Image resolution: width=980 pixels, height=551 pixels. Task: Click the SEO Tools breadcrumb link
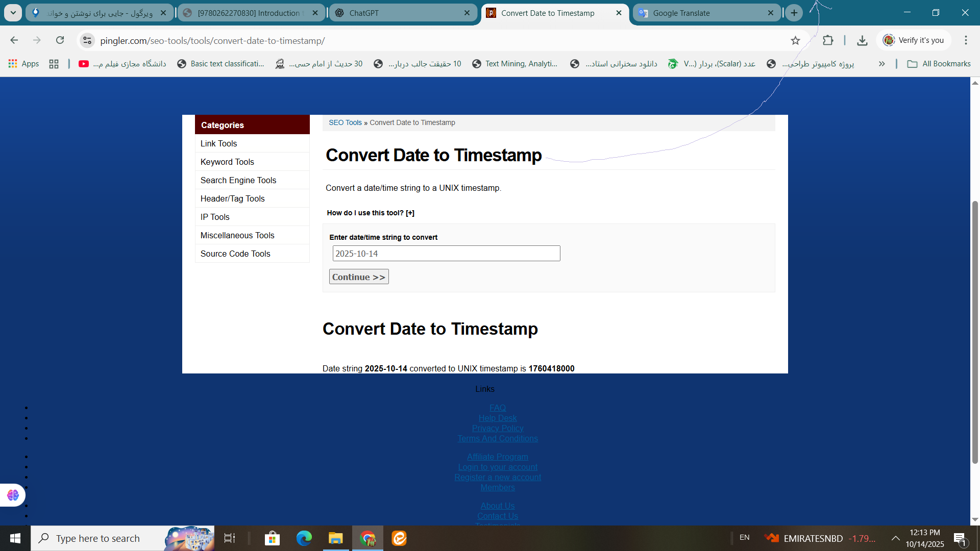click(345, 122)
